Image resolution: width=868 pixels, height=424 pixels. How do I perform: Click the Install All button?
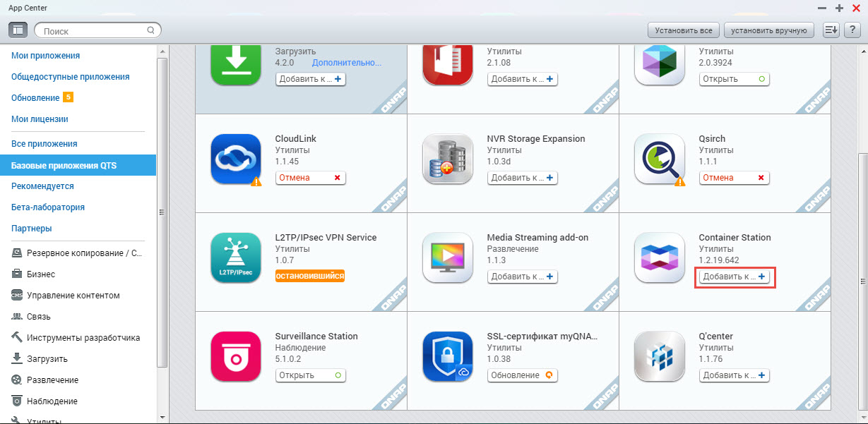click(683, 30)
